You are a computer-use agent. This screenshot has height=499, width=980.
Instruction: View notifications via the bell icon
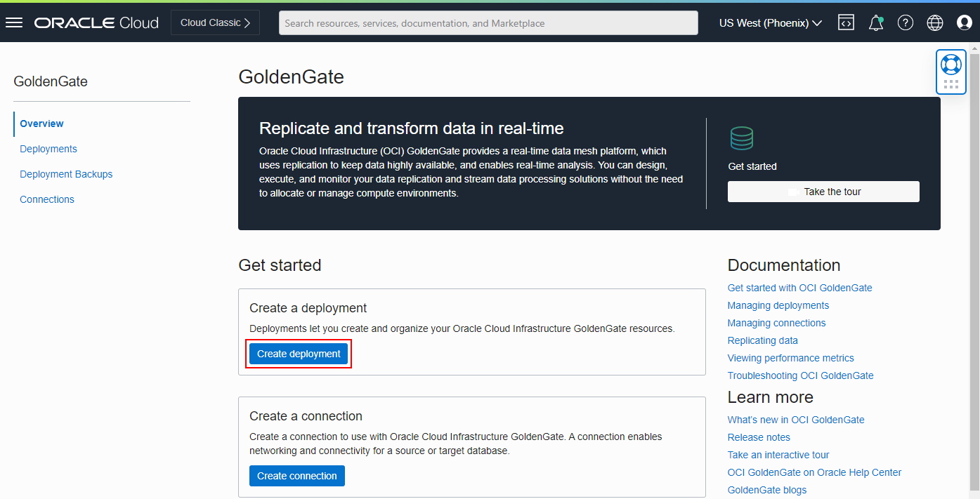(875, 22)
